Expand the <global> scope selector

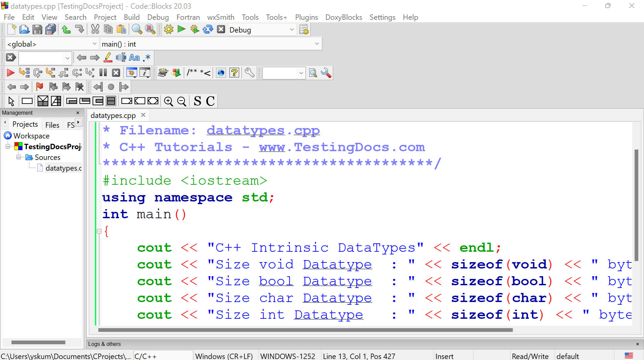[95, 44]
